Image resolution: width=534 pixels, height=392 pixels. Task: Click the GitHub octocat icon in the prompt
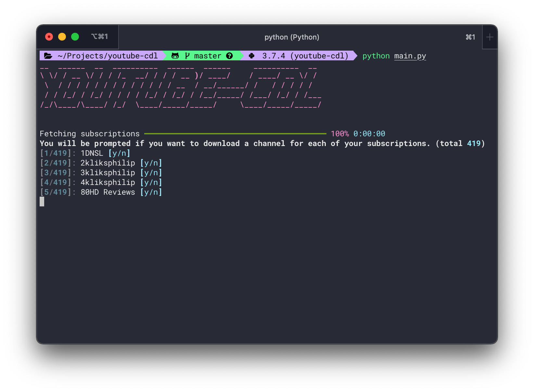coord(175,55)
